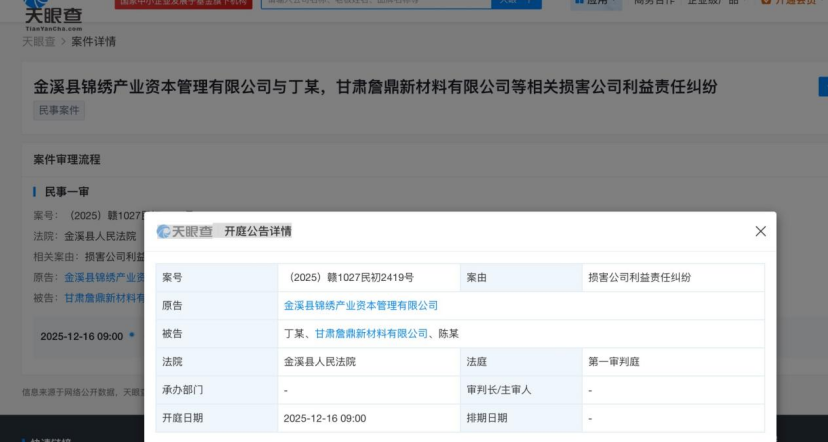Click the red promotional banner at top
828x442 pixels.
(x=182, y=3)
